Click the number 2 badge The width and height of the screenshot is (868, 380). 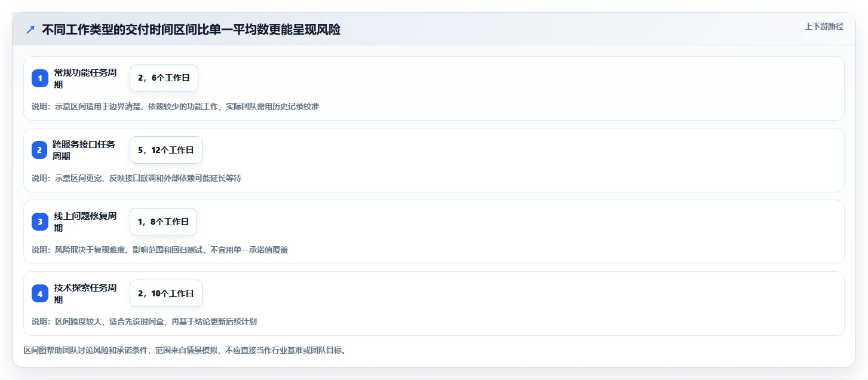click(x=40, y=150)
